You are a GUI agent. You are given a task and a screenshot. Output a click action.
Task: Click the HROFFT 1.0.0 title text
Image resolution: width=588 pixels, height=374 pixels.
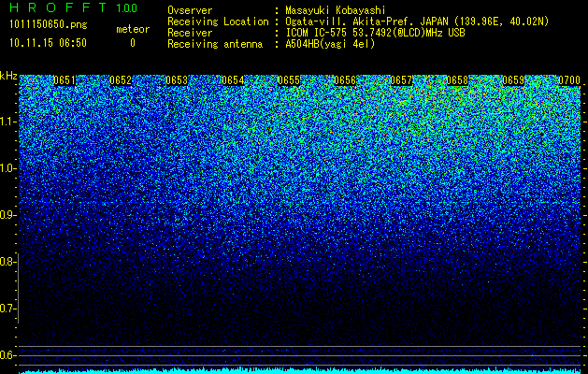click(x=74, y=7)
